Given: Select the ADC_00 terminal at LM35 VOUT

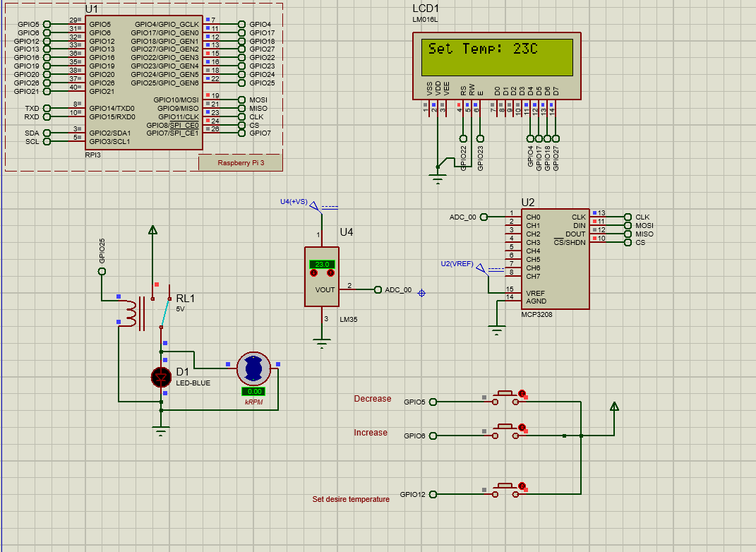Looking at the screenshot, I should click(x=378, y=289).
